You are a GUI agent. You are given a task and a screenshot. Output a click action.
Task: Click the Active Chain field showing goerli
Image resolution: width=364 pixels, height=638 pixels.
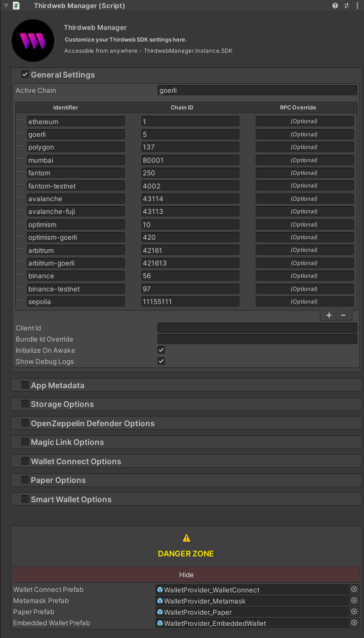point(257,90)
